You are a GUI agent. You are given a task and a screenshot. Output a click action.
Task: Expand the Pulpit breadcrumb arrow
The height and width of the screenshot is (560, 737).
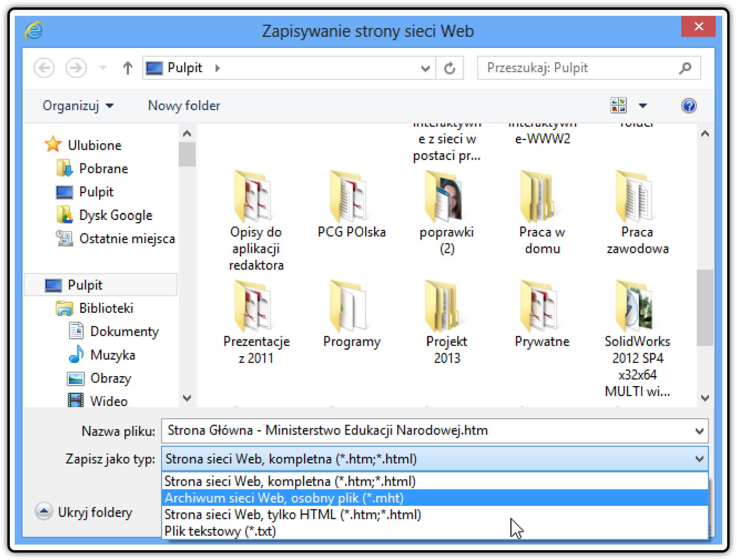[x=218, y=68]
